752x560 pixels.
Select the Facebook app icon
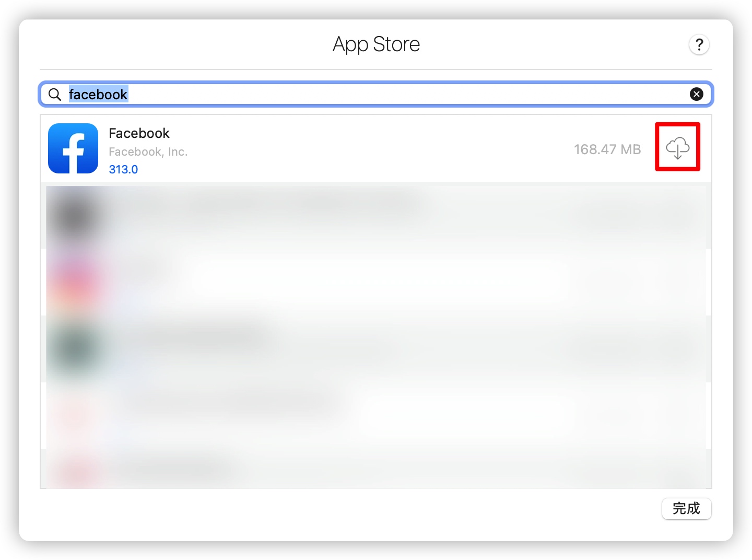point(73,148)
